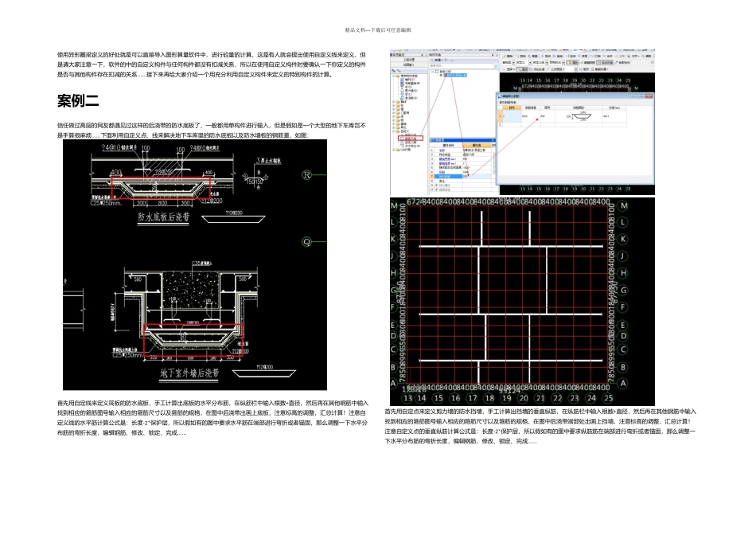Viewport: 756px width, 535px height.
Task: Click the 旋转 toolbar icon
Action: pos(557,56)
